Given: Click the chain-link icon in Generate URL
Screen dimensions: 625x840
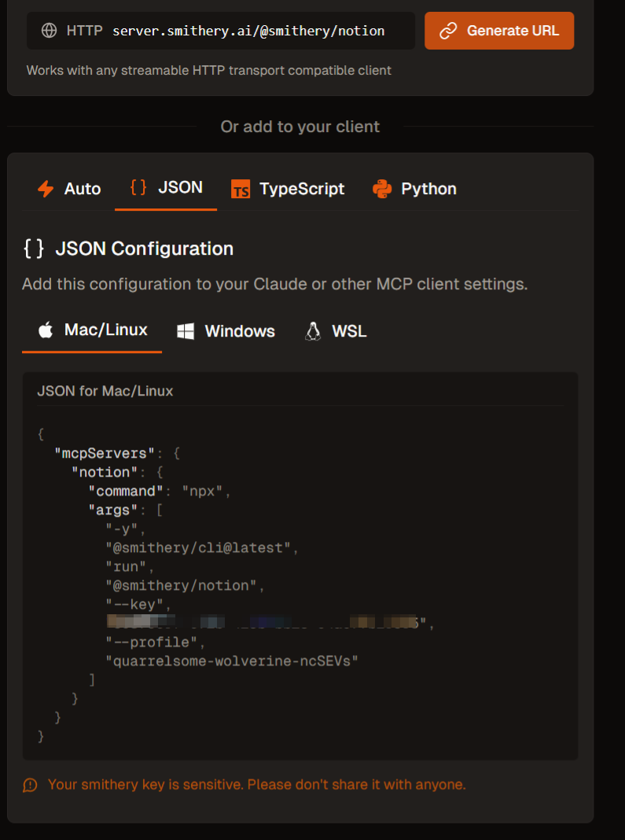Looking at the screenshot, I should (448, 31).
